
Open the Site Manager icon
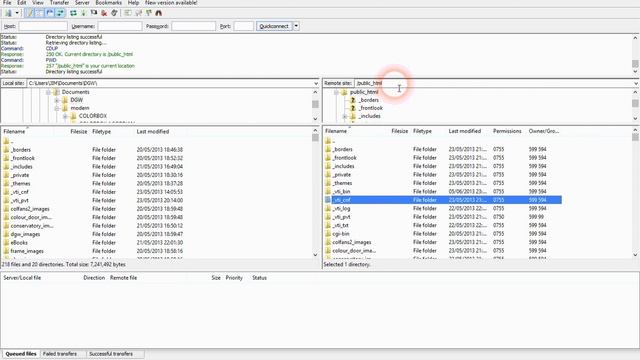tap(8, 13)
